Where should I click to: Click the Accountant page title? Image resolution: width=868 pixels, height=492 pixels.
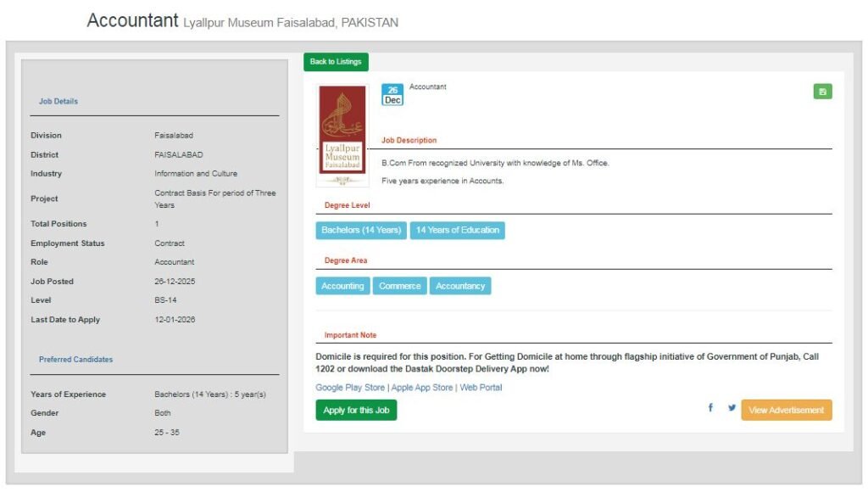pos(132,21)
